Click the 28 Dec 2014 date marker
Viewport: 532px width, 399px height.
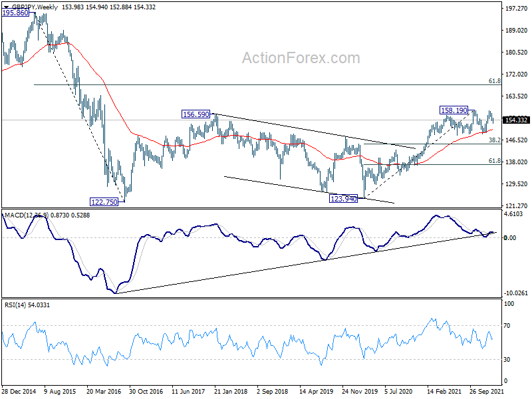click(19, 392)
